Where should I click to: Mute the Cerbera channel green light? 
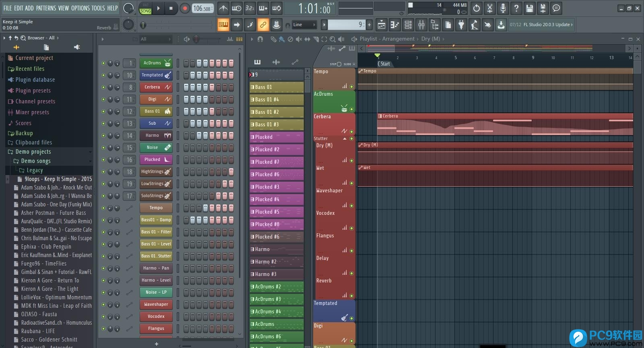(x=103, y=87)
